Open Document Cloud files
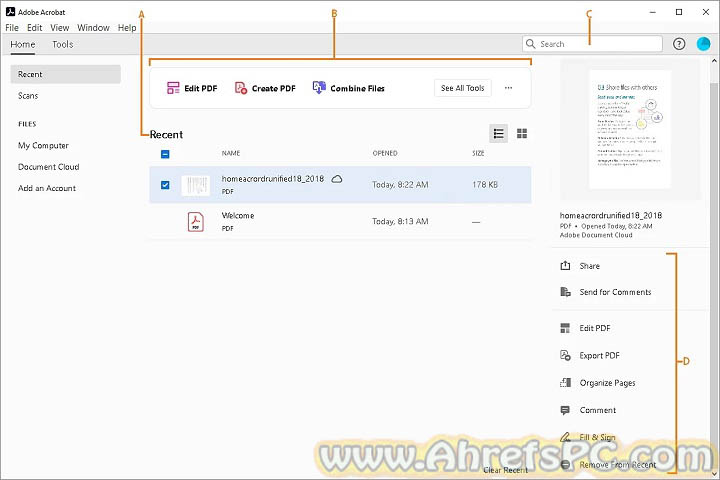This screenshot has width=720, height=480. [49, 167]
